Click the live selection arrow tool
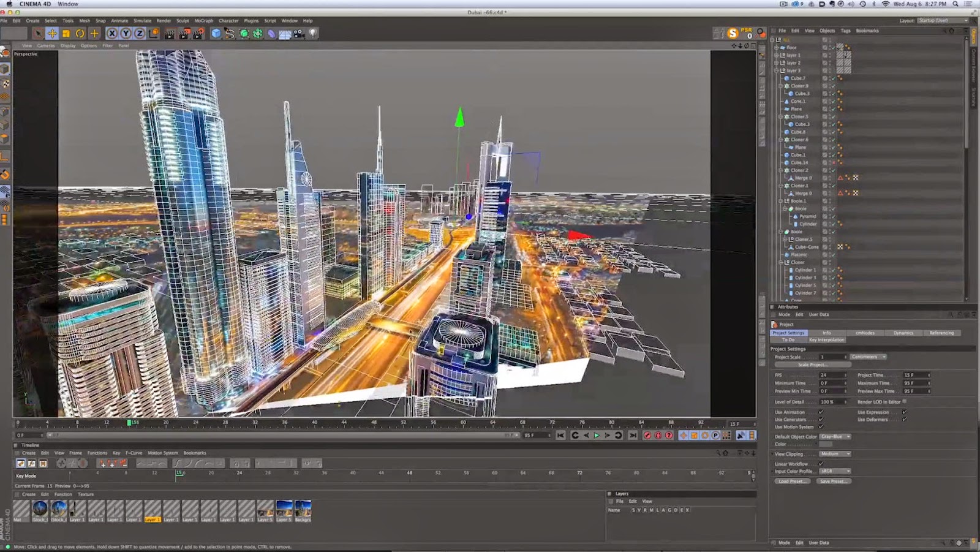980x552 pixels. [x=38, y=34]
